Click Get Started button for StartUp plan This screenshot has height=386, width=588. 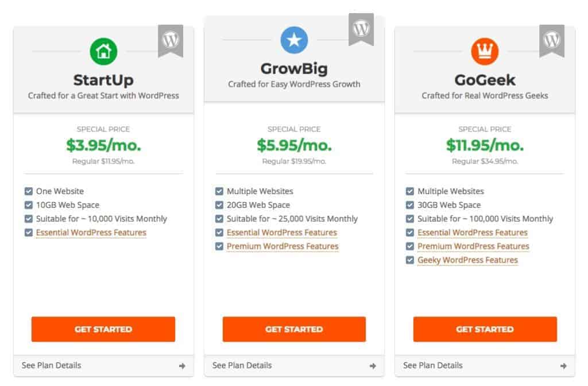point(103,329)
